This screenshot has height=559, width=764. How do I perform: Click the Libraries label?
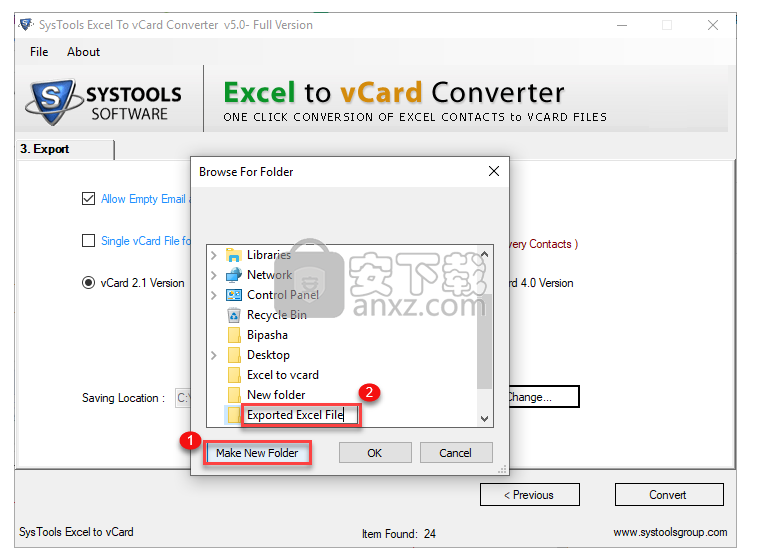coord(269,255)
